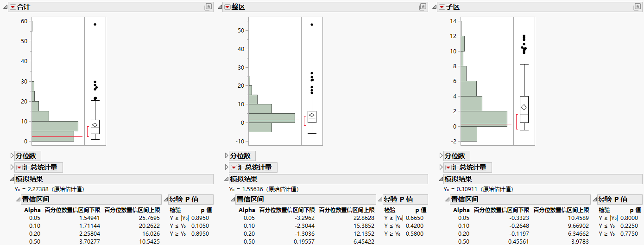Click the Y₀ = 2.27388 original estimate text
The height and width of the screenshot is (245, 644).
50,189
